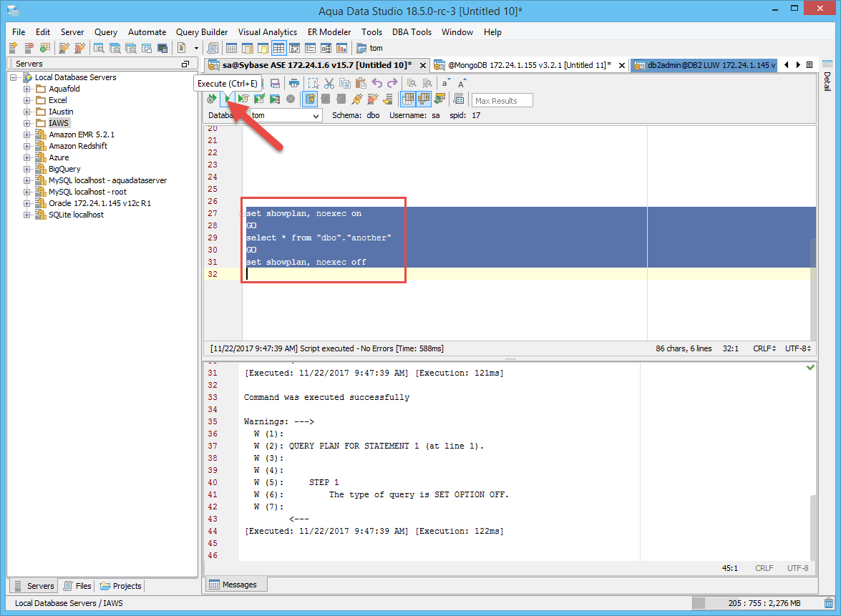Image resolution: width=841 pixels, height=616 pixels.
Task: Click the Execute Explain icon after Execute
Action: point(243,99)
